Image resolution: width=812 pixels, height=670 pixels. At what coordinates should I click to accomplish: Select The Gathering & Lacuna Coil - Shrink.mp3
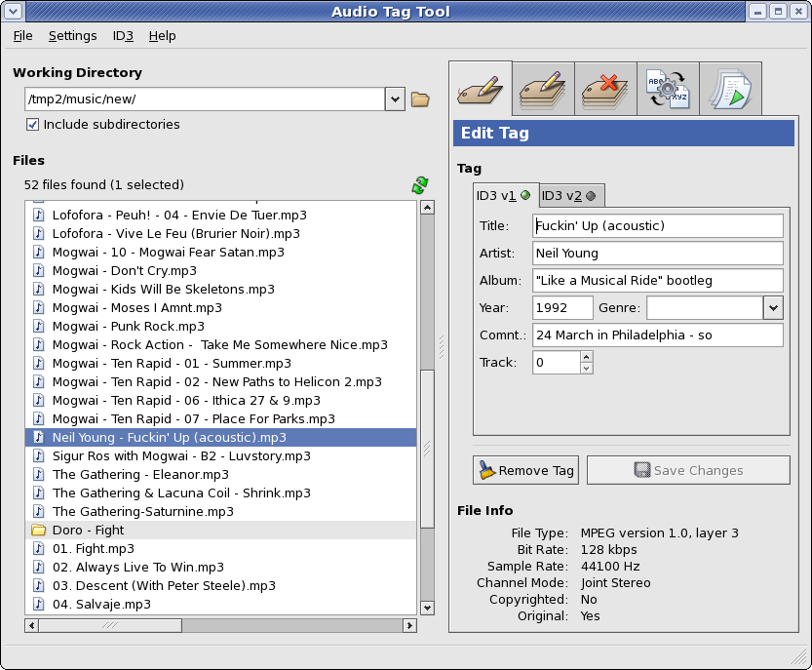coord(220,493)
